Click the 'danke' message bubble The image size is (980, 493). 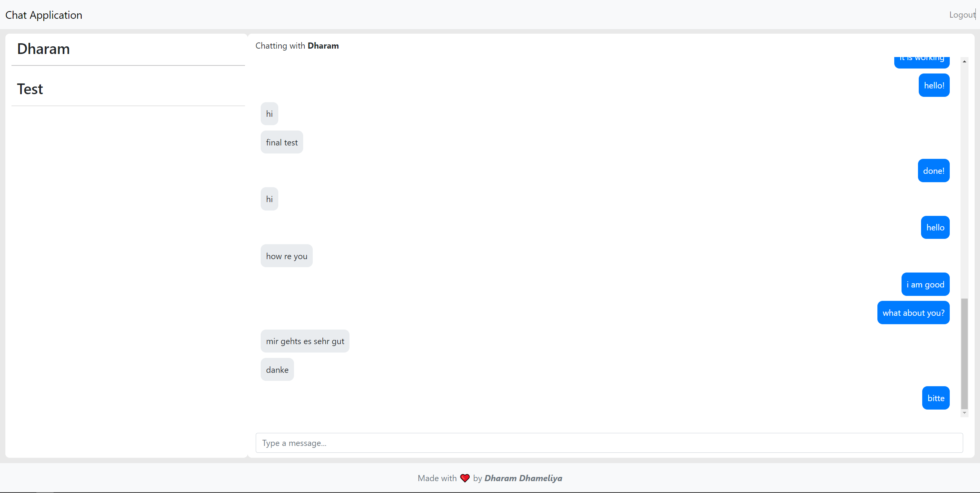click(277, 370)
